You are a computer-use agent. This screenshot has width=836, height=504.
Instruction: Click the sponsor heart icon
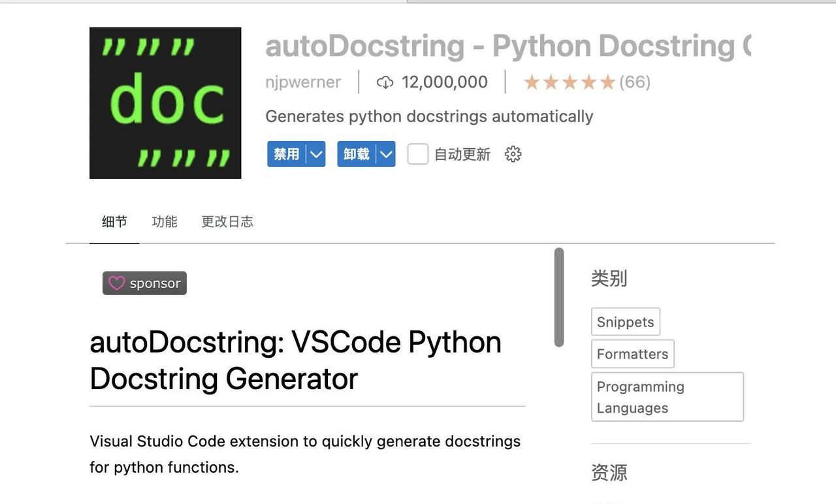point(116,283)
